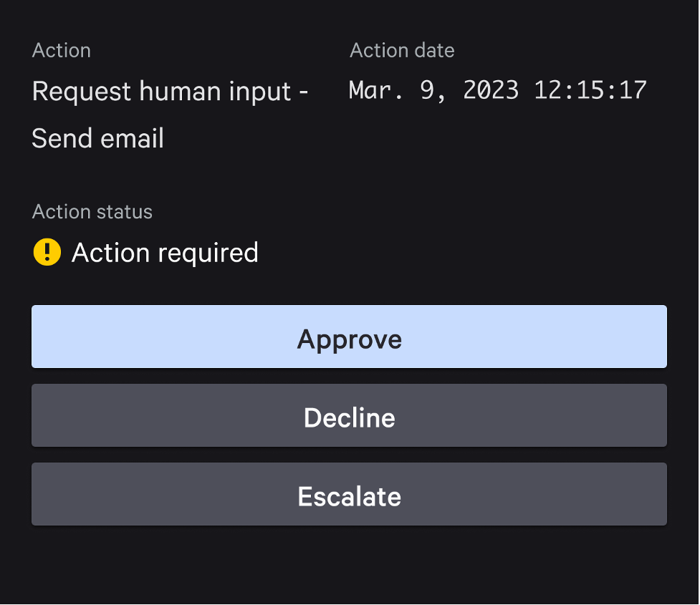Click the time 12:15:17 in the action date

(590, 91)
